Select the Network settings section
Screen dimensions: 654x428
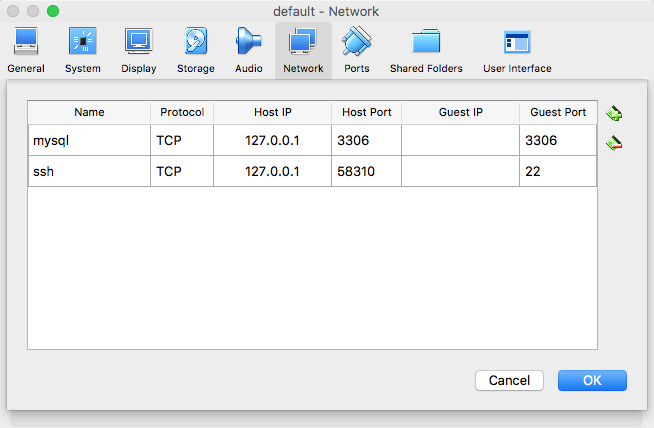(303, 50)
